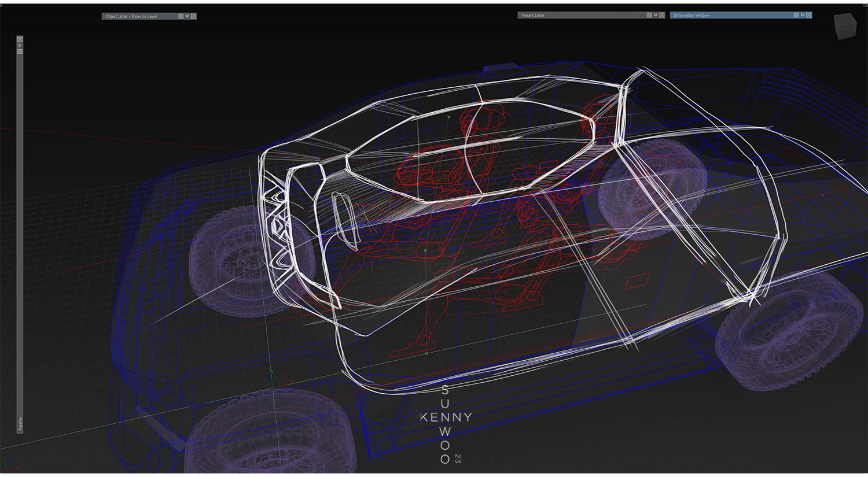Click the Variant Lister square menu icon
The height and width of the screenshot is (477, 868).
pyautogui.click(x=649, y=15)
